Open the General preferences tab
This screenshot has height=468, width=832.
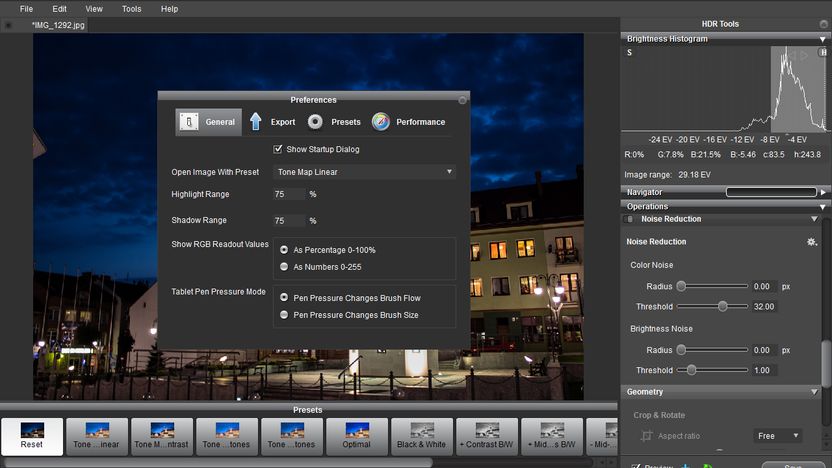[209, 122]
